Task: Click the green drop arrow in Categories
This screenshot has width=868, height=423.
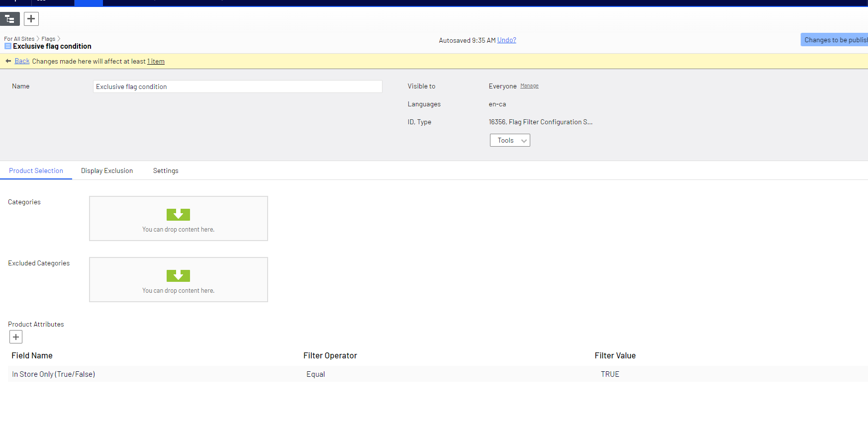Action: (x=178, y=214)
